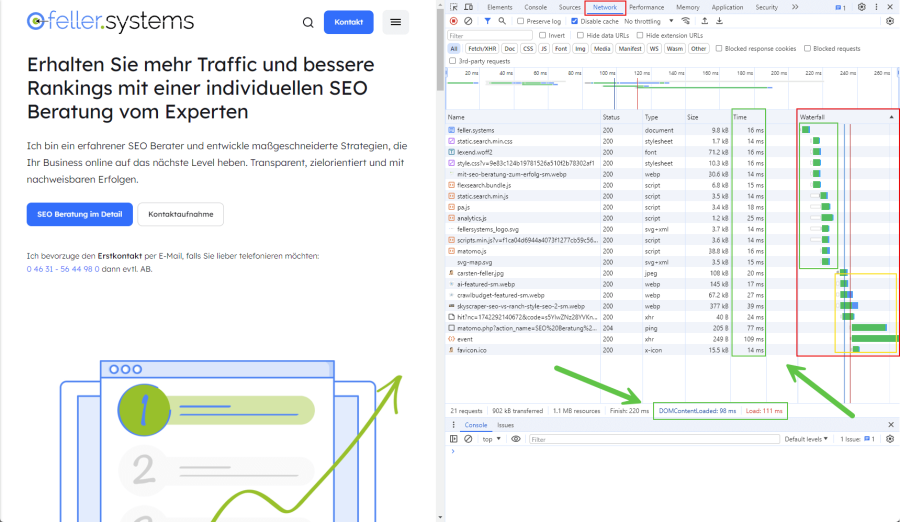Check the Invert filter checkbox
The image size is (900, 522).
tap(542, 36)
